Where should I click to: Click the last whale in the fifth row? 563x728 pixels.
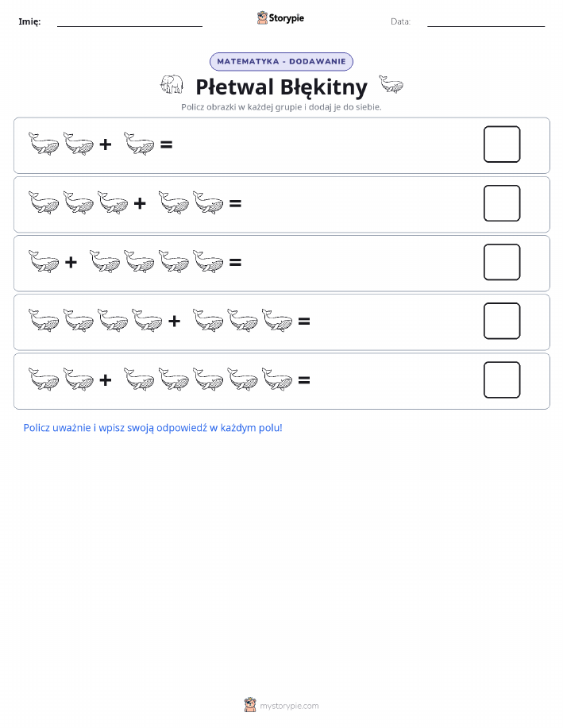click(277, 379)
